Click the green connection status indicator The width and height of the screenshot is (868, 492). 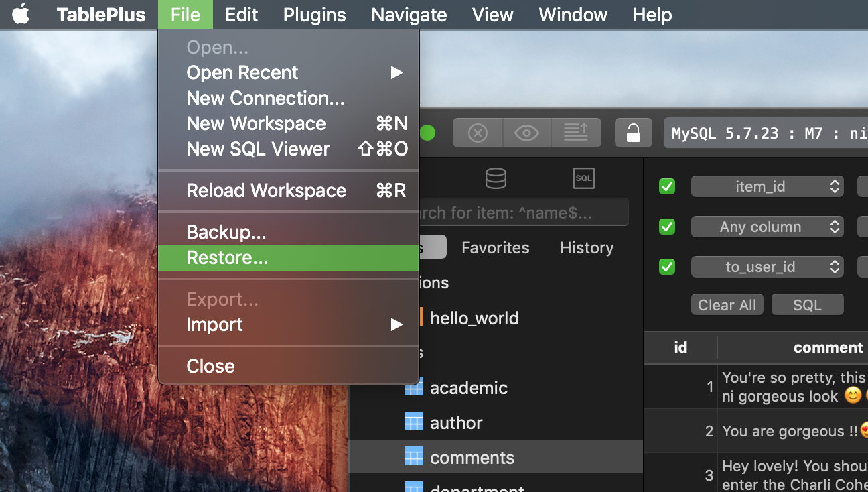click(427, 132)
